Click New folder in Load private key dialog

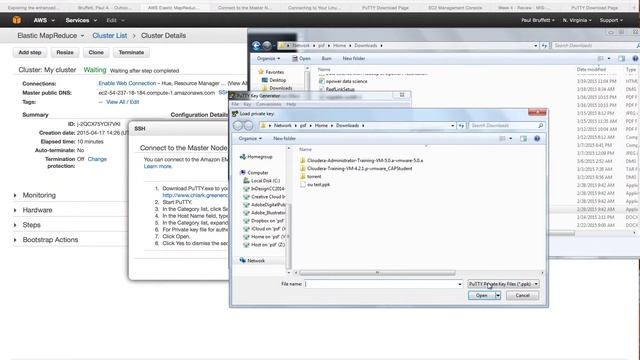coord(284,139)
